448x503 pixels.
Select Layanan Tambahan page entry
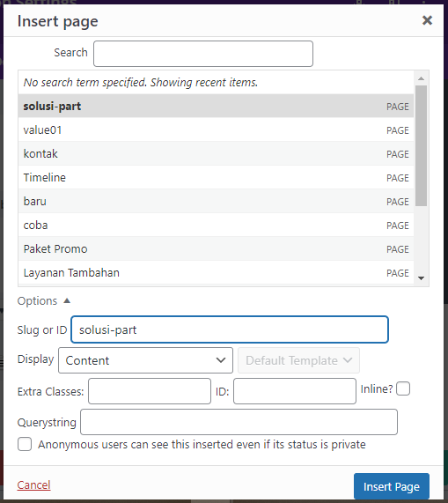point(216,273)
